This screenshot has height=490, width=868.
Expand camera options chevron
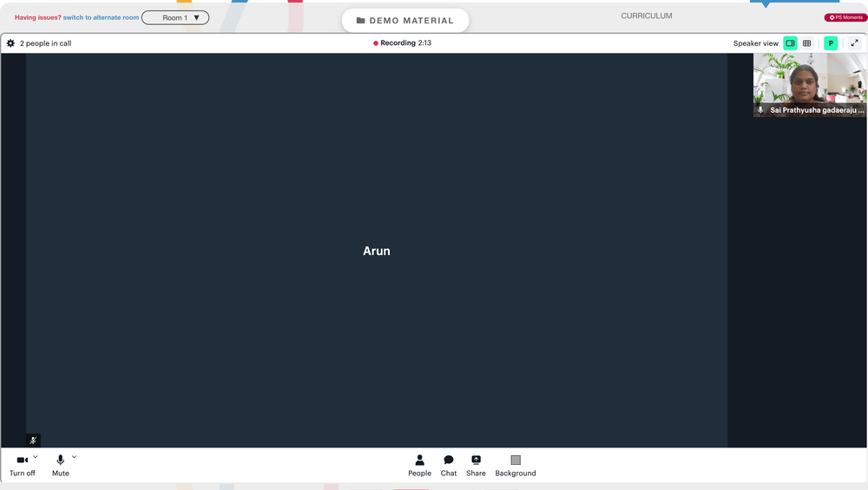tap(36, 457)
